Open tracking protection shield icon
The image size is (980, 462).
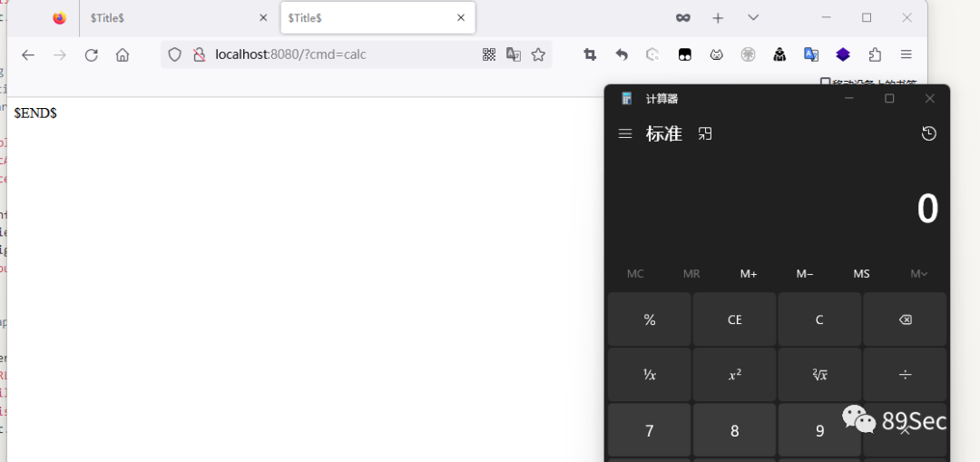175,54
